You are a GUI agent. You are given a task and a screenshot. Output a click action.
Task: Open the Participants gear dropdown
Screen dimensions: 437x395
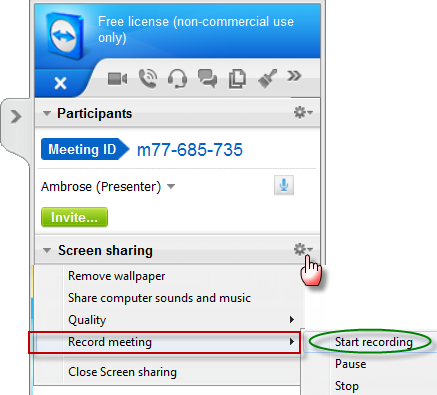coord(303,112)
